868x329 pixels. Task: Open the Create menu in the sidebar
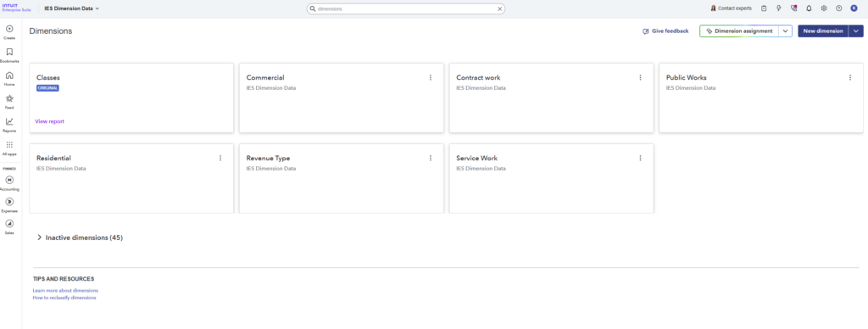point(9,31)
